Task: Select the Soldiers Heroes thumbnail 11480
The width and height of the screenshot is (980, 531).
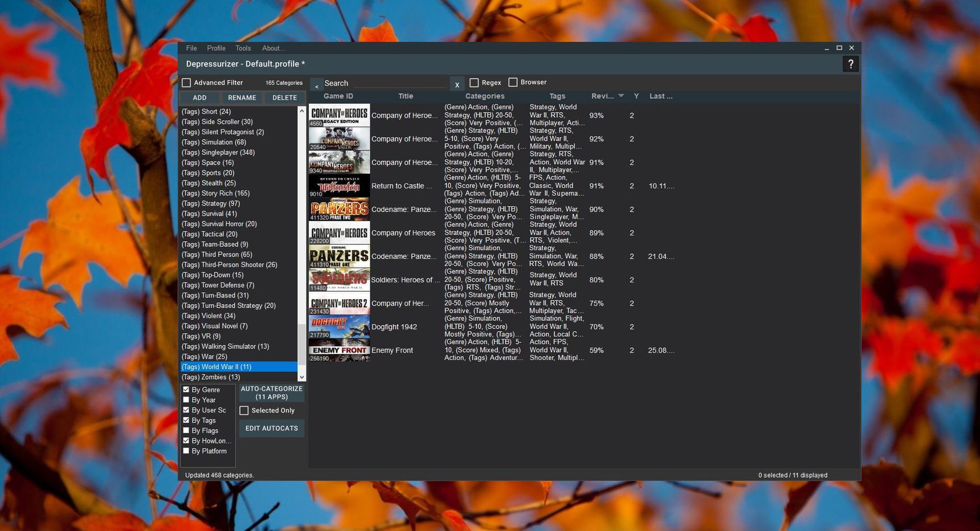Action: 340,280
